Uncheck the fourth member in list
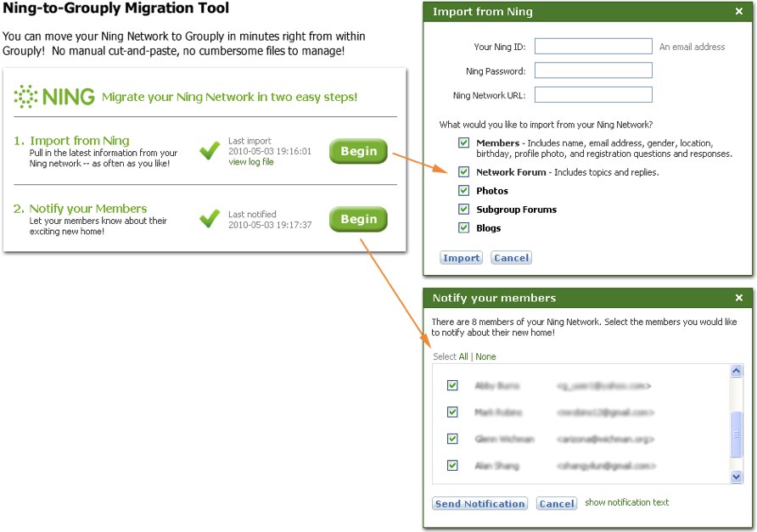 point(452,465)
